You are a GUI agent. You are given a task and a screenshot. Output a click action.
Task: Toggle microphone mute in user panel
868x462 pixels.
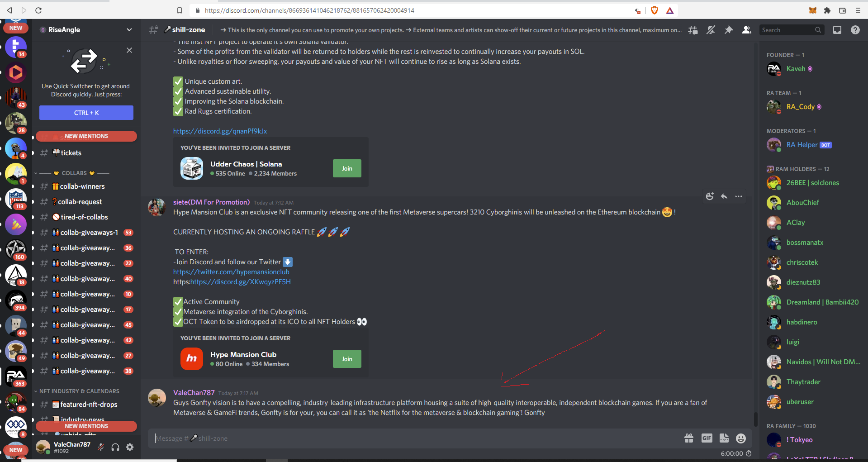tap(101, 448)
